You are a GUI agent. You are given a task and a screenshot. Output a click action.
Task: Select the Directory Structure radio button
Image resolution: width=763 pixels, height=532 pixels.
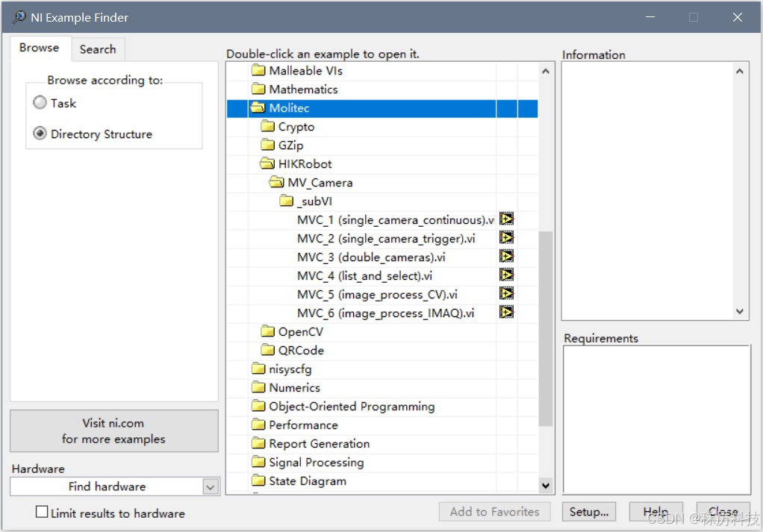(x=40, y=134)
